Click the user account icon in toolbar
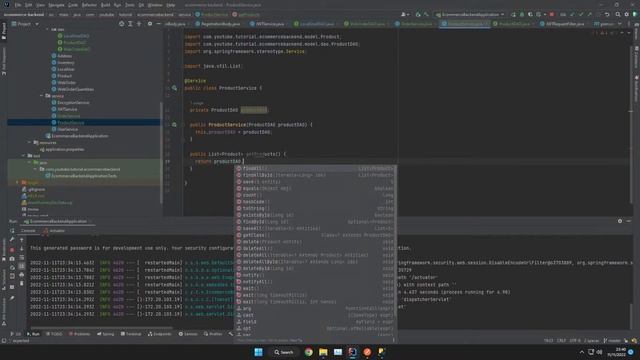 [404, 14]
